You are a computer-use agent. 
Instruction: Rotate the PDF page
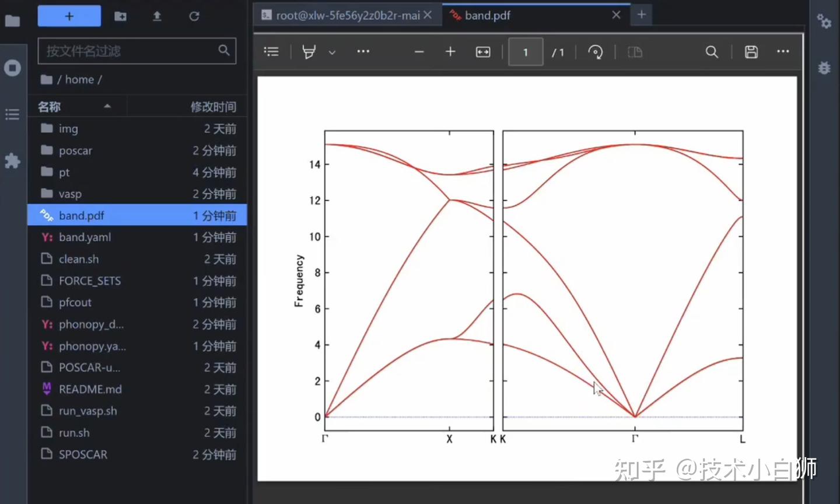595,51
